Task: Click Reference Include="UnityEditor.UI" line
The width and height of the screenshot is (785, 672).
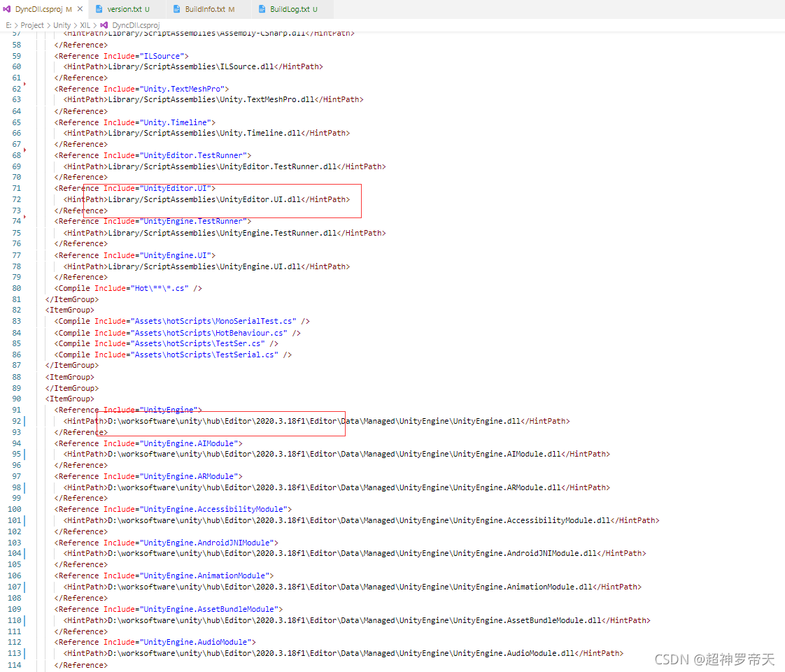Action: [134, 188]
